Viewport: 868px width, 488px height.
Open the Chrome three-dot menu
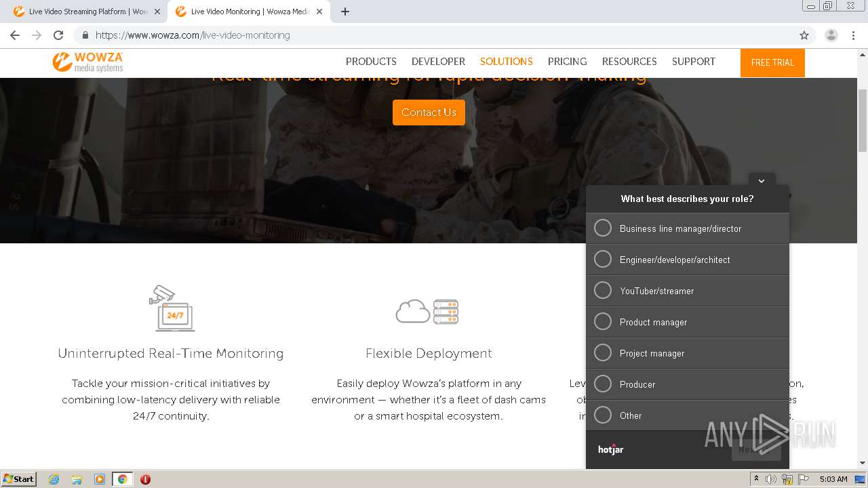(853, 35)
